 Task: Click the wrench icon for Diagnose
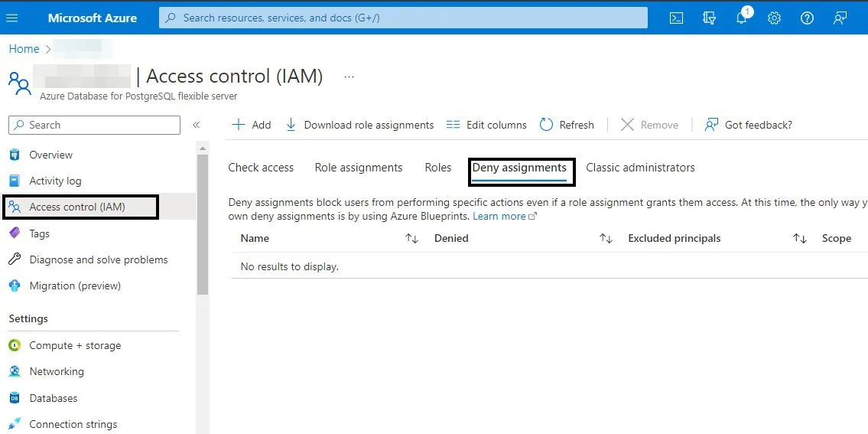15,259
